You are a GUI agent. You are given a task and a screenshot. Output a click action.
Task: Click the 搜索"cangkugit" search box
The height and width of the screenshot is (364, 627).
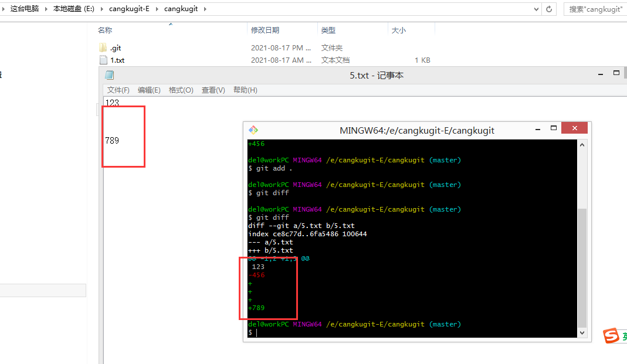[595, 9]
